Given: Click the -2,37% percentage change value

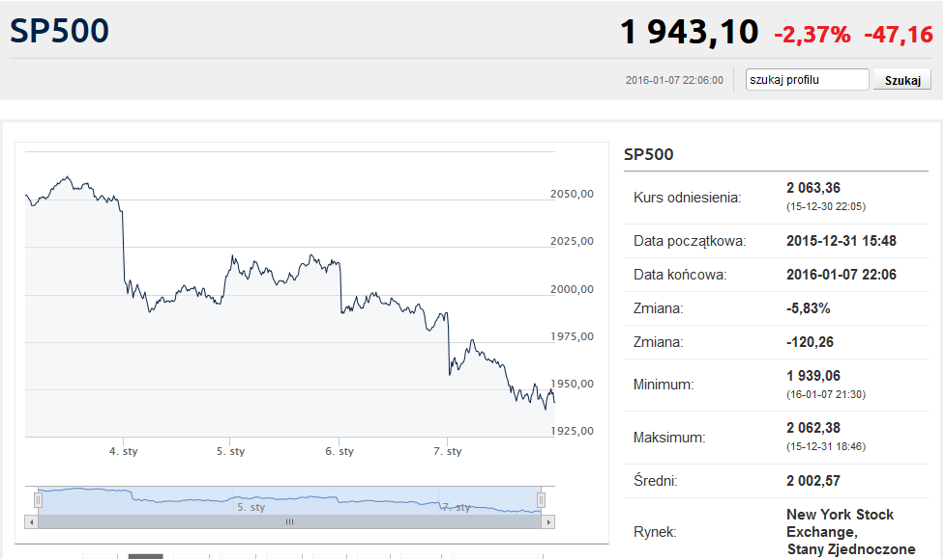Looking at the screenshot, I should [x=812, y=35].
